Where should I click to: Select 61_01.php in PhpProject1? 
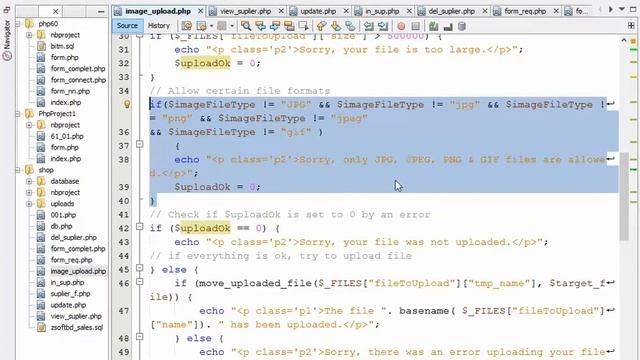(67, 136)
